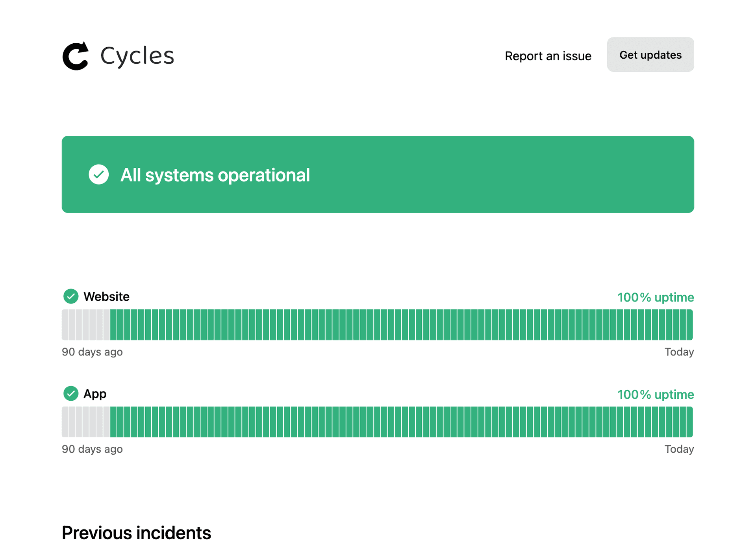
Task: Click the last green bar in App timeline
Action: pyautogui.click(x=689, y=422)
